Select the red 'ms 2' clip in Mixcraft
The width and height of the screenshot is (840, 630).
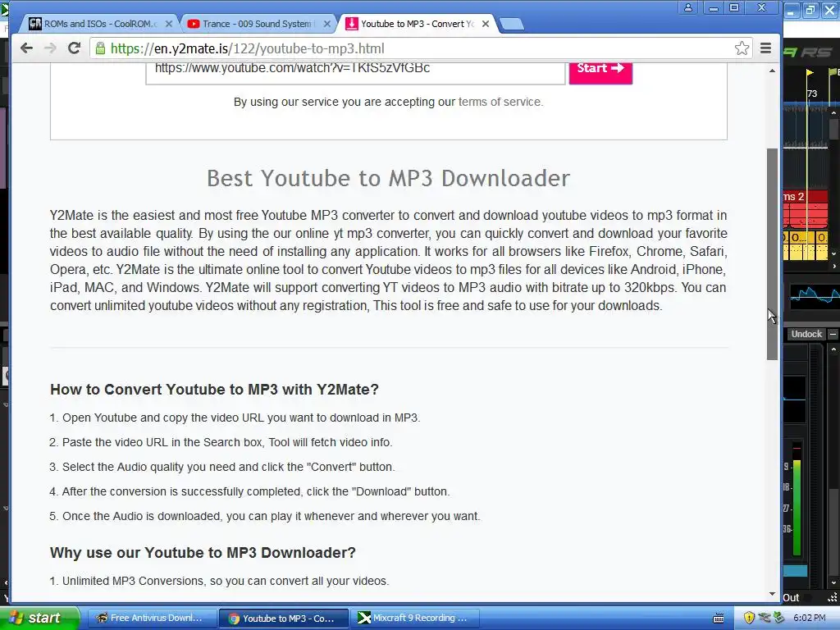tap(806, 209)
